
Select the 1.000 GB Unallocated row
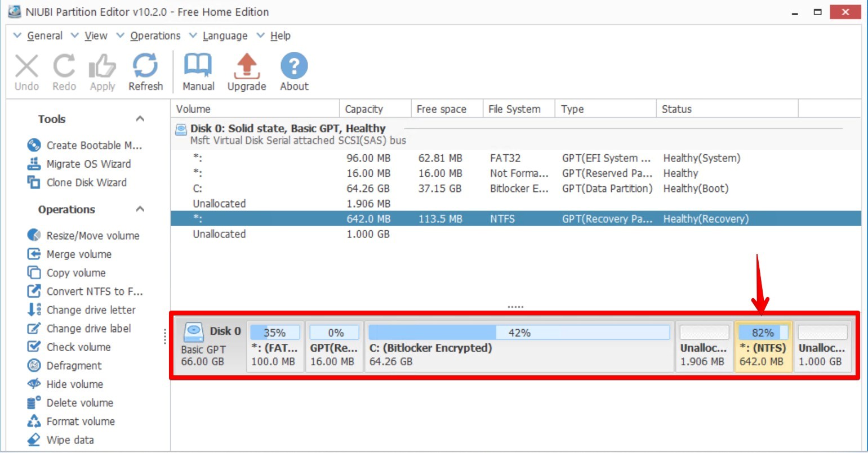coord(516,234)
